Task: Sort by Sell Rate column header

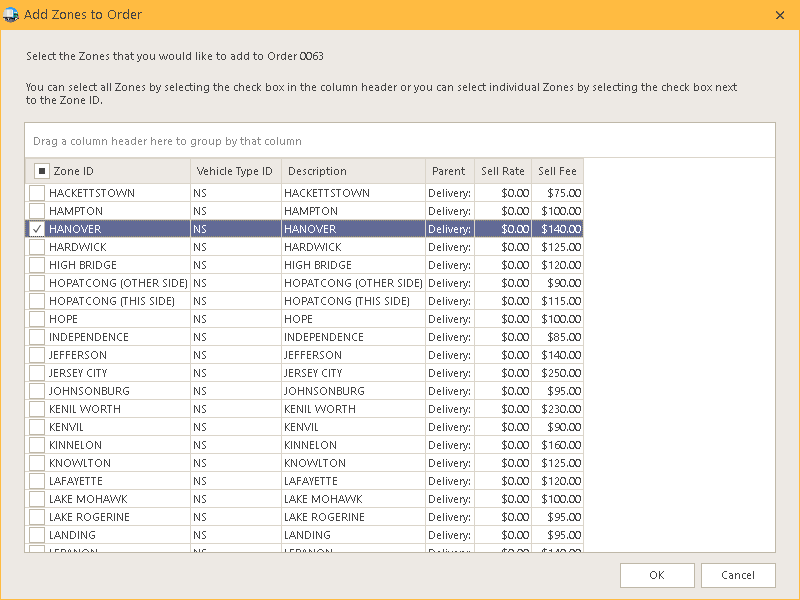Action: point(502,171)
